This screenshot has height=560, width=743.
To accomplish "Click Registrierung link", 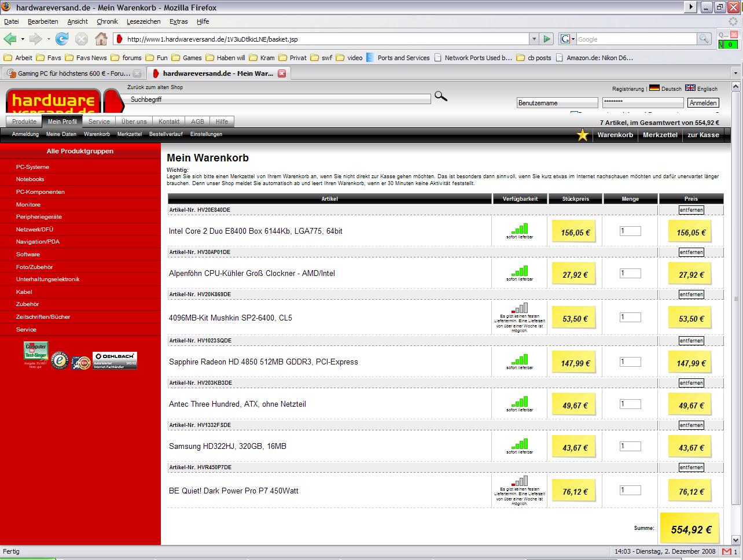I will click(628, 89).
